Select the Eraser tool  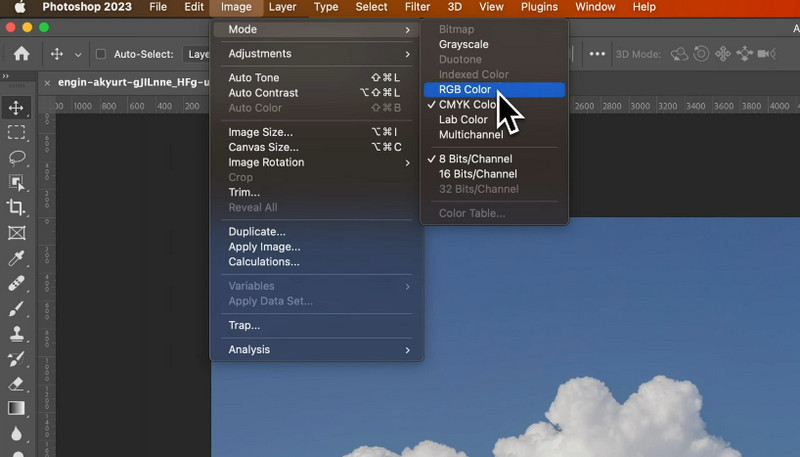coord(16,384)
